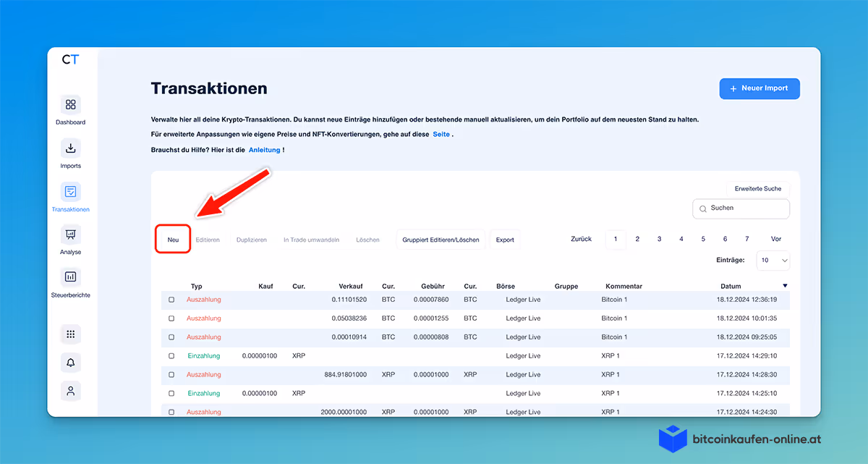868x464 pixels.
Task: Open the Anleitung help link
Action: point(265,150)
